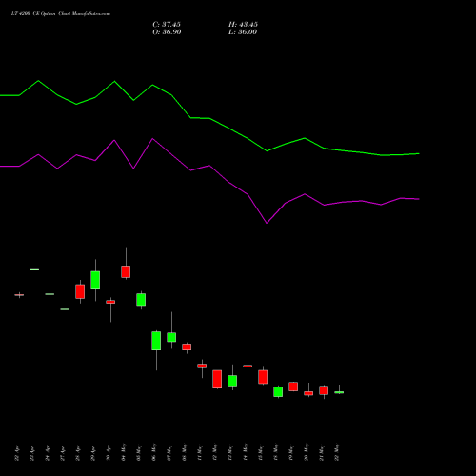Viewport: 476px width, 476px height.
Task: Click the 21 May date label
Action: [322, 452]
